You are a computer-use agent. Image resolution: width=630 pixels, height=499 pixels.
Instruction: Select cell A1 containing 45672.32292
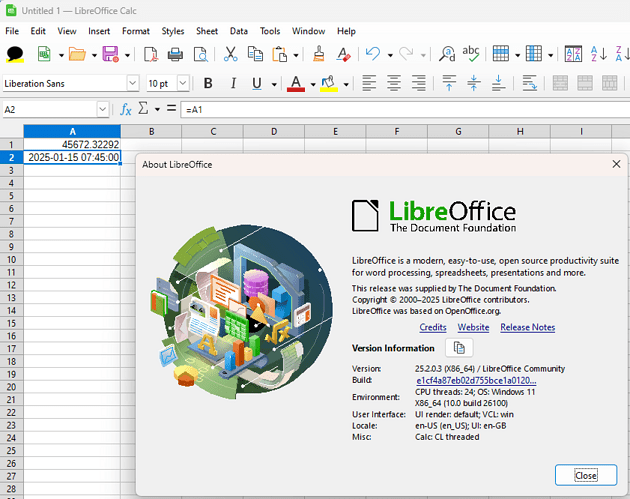coord(72,144)
